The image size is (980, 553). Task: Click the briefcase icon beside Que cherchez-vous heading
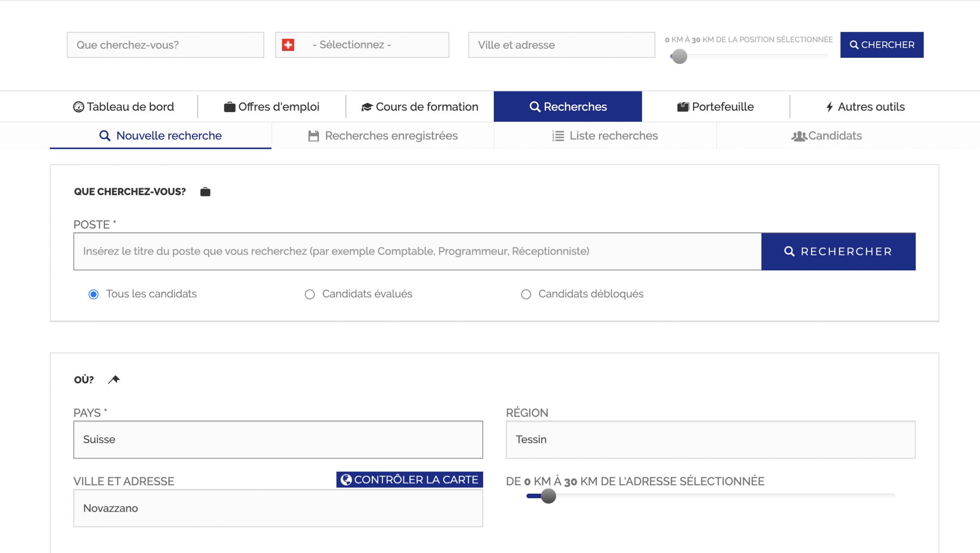tap(205, 191)
